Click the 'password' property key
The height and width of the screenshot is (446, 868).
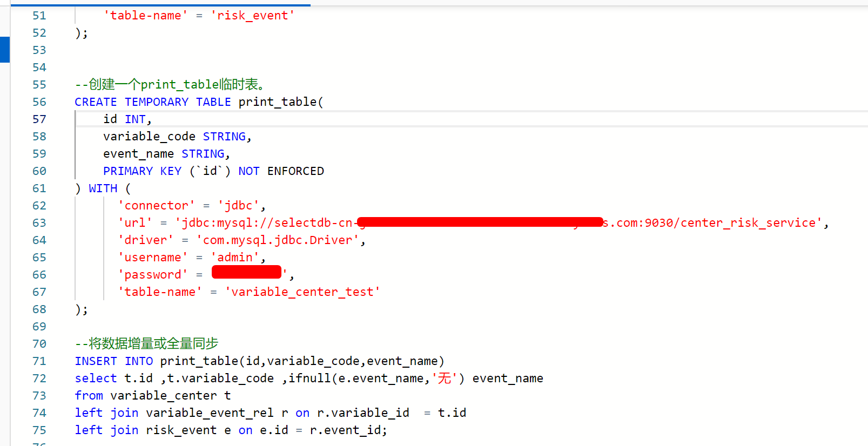[153, 275]
